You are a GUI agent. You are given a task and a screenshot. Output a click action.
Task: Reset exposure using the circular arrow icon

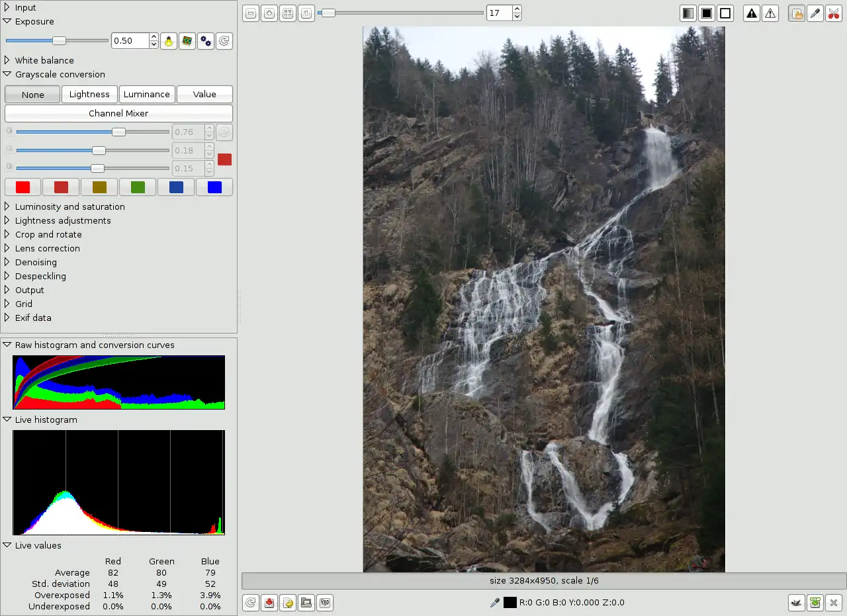[224, 41]
